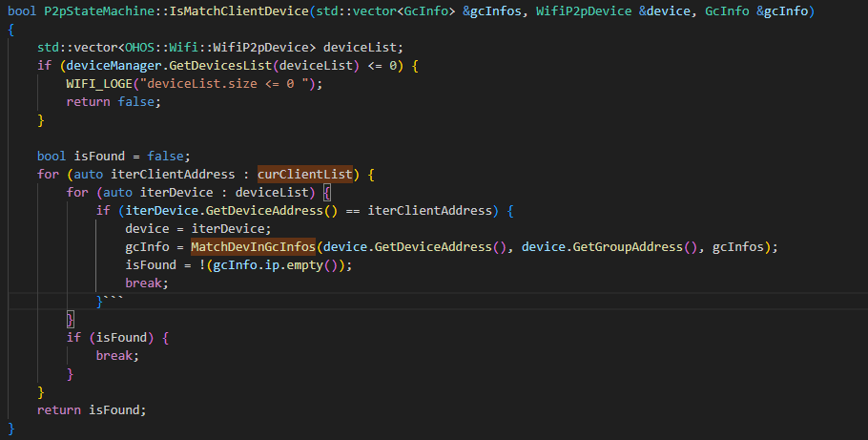The image size is (868, 440).
Task: Click the deviceList variable in vector declaration
Action: [x=360, y=47]
